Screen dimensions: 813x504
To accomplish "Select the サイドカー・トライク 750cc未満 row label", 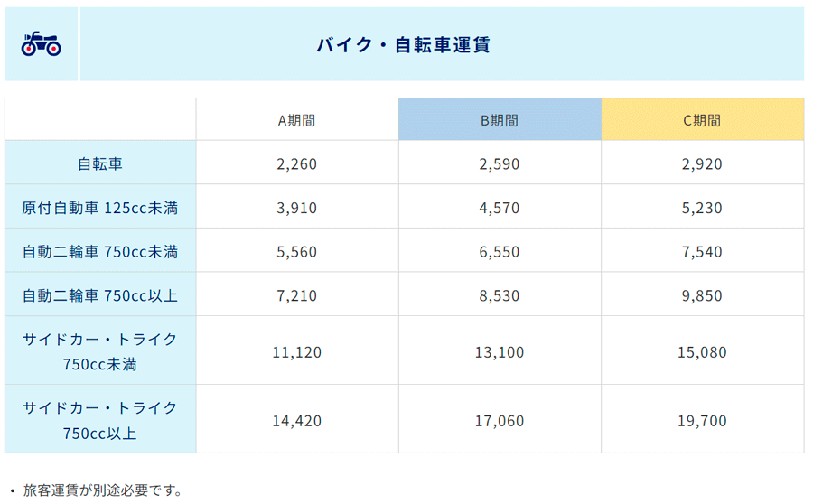I will tap(100, 351).
